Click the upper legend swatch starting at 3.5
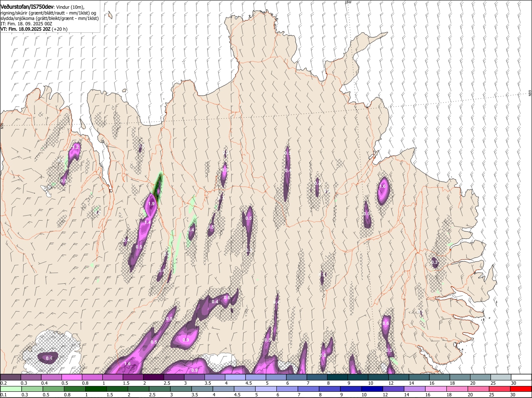Viewport: 532px width, 398px height. [x=214, y=377]
